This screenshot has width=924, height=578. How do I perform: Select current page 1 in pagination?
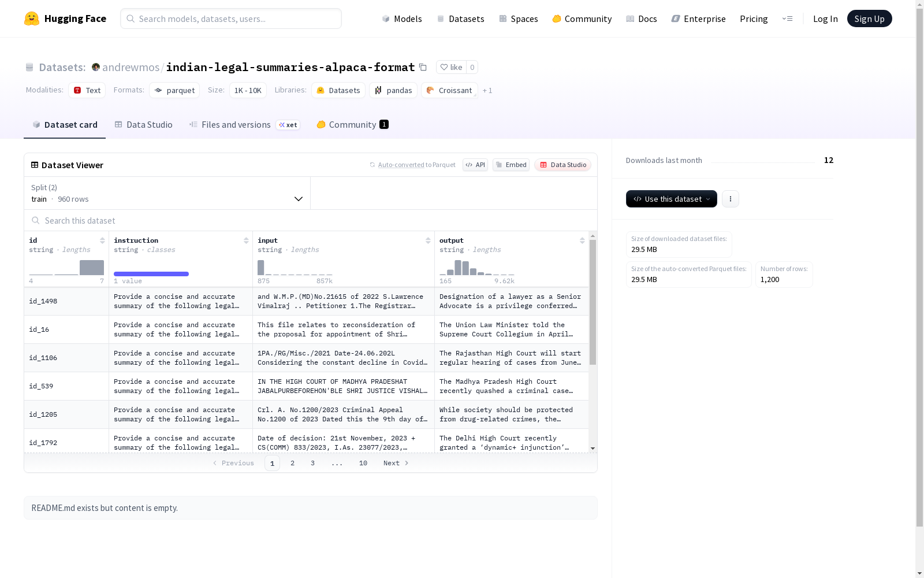(x=272, y=463)
